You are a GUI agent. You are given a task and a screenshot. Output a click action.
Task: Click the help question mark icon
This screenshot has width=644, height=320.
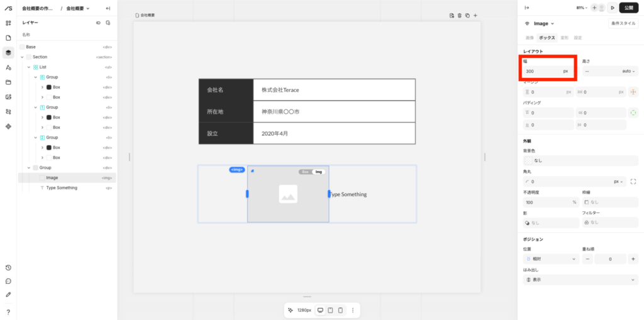[8, 312]
